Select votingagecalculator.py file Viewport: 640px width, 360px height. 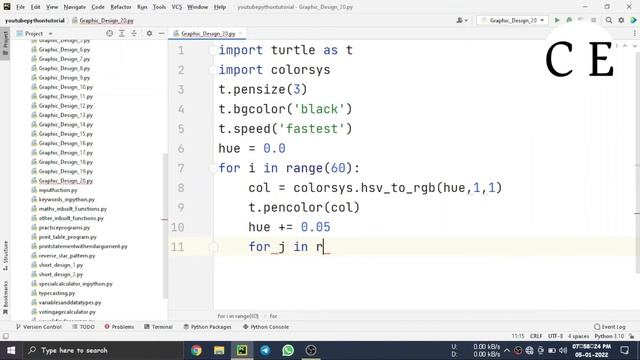pyautogui.click(x=63, y=312)
